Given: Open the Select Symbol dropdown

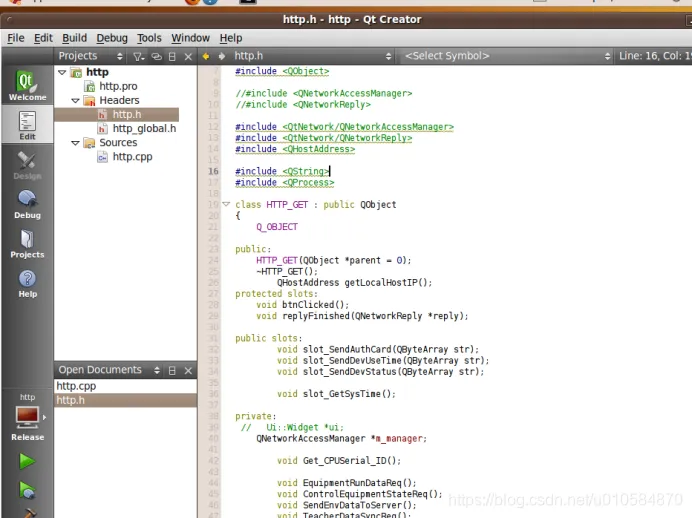Looking at the screenshot, I should pos(506,56).
